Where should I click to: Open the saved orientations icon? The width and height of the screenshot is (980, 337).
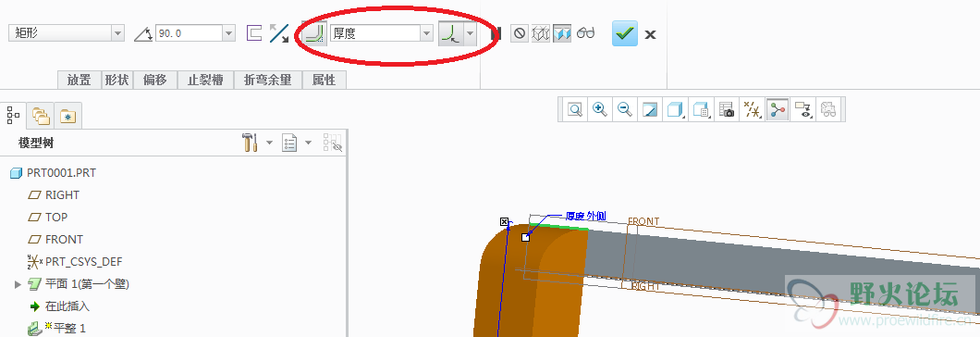pyautogui.click(x=701, y=110)
